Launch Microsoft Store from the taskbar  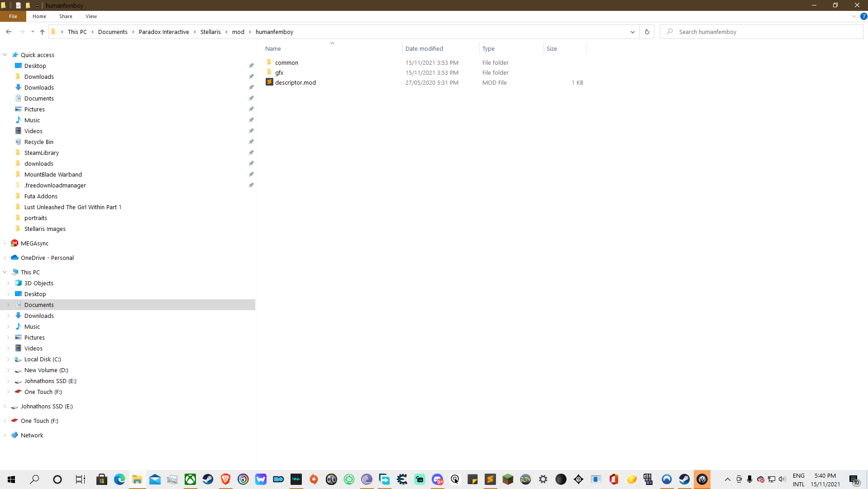[x=102, y=479]
